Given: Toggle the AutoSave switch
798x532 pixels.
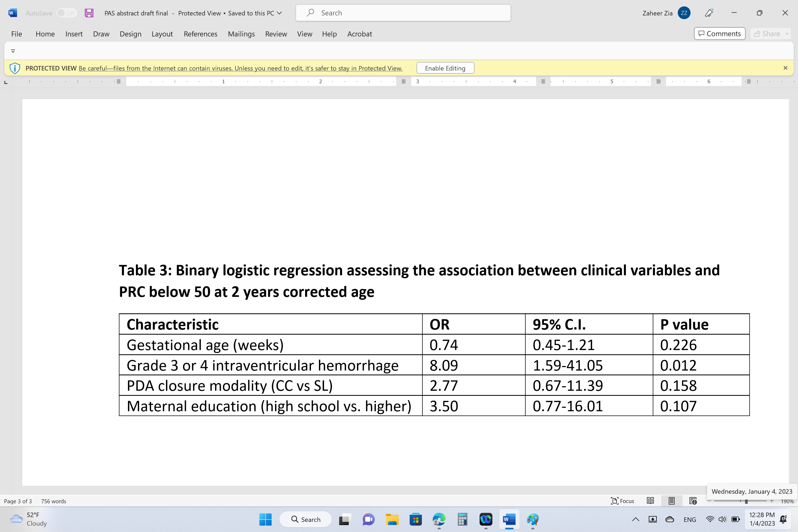Looking at the screenshot, I should pos(66,13).
